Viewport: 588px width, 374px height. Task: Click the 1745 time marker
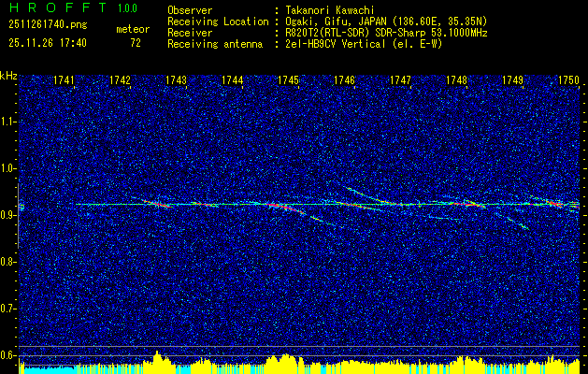coord(288,80)
